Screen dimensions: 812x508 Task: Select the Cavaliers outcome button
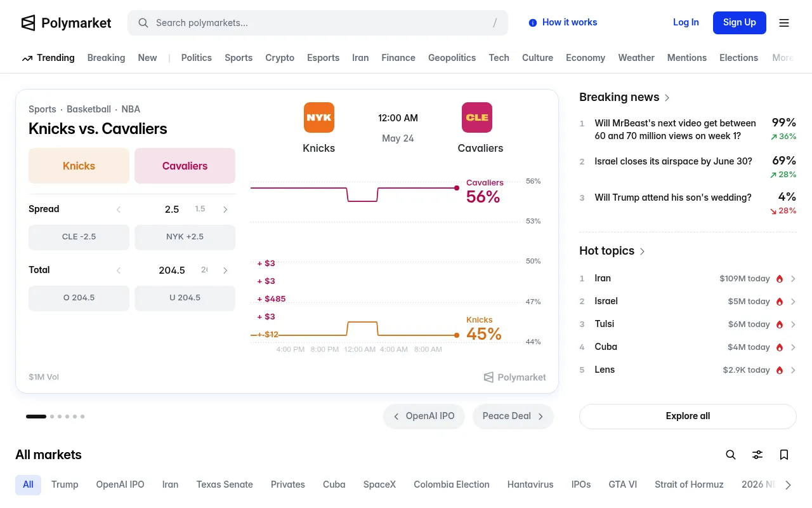[x=185, y=166]
